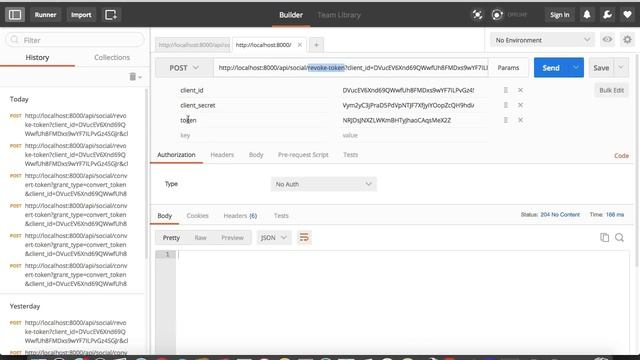
Task: Click the request URL input field
Action: tap(351, 68)
